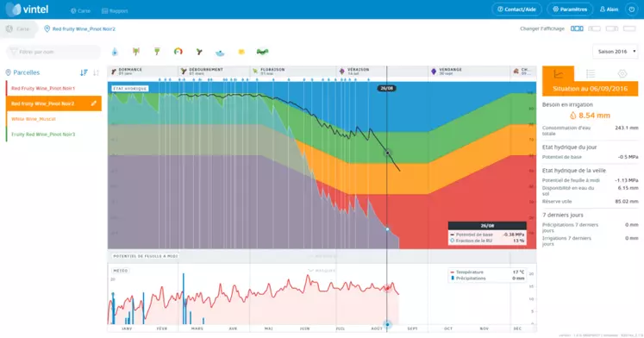This screenshot has height=338, width=644.
Task: Click Potentiel de base legend entry
Action: click(487, 235)
